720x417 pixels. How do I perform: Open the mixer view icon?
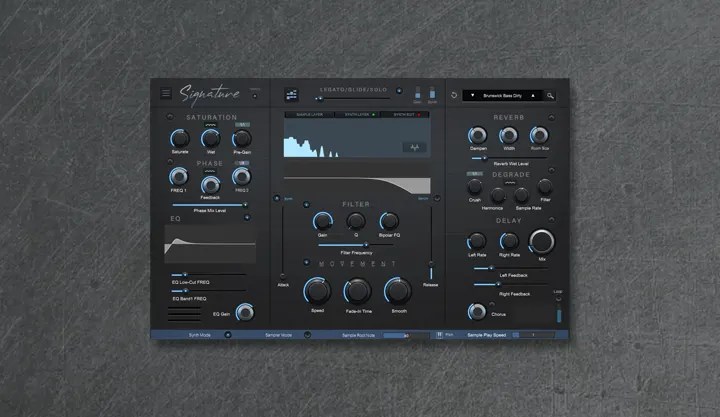click(x=291, y=95)
